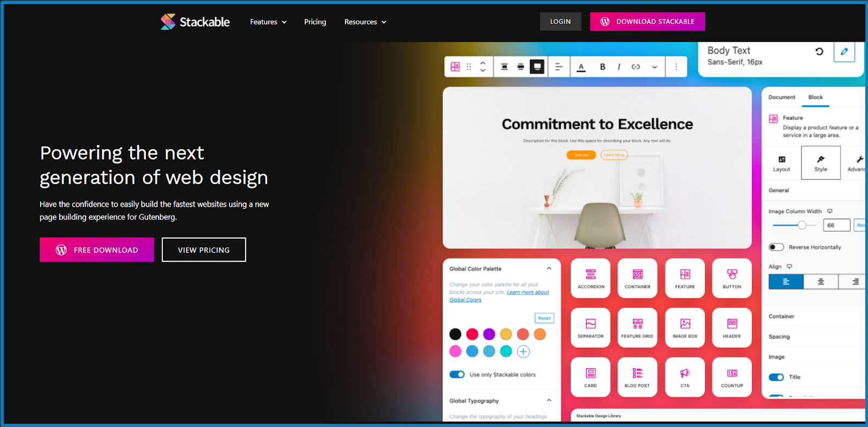Select the Blog Post block
Image resolution: width=868 pixels, height=427 pixels.
pos(637,377)
